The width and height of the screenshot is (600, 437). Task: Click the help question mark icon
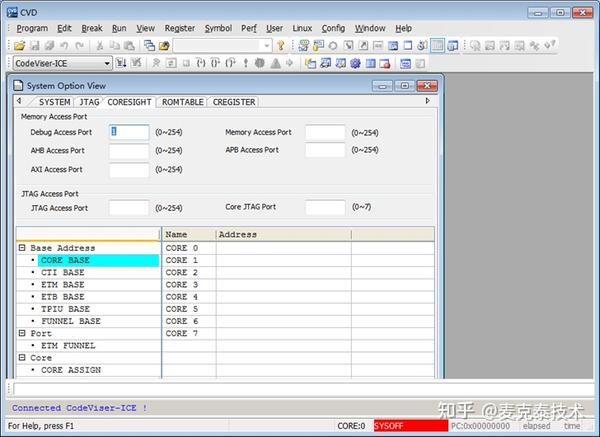281,46
